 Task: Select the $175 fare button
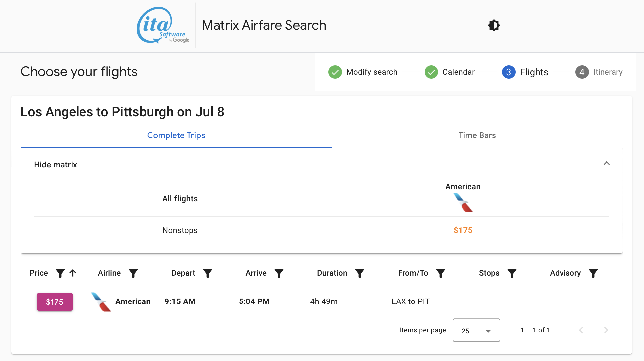tap(55, 302)
